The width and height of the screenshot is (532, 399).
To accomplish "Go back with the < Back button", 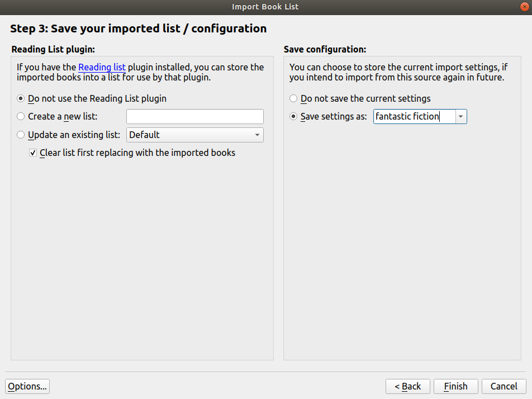I will click(x=407, y=386).
